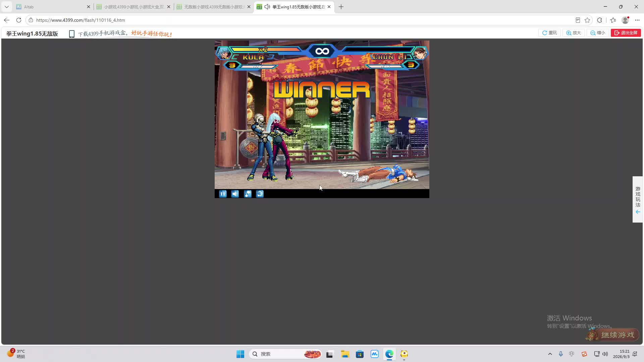Open the clock and calendar flyout
The image size is (644, 362).
click(x=621, y=354)
